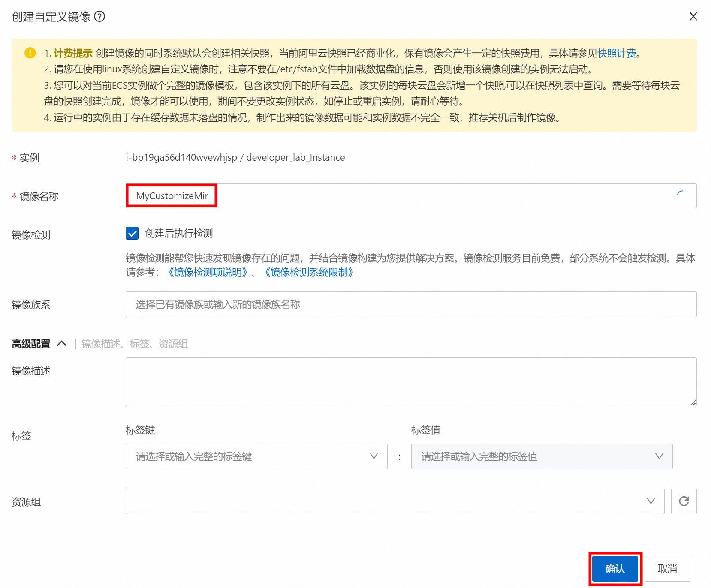Open the 《镜像检测系统限制》 link
The image size is (711, 588).
pyautogui.click(x=309, y=273)
